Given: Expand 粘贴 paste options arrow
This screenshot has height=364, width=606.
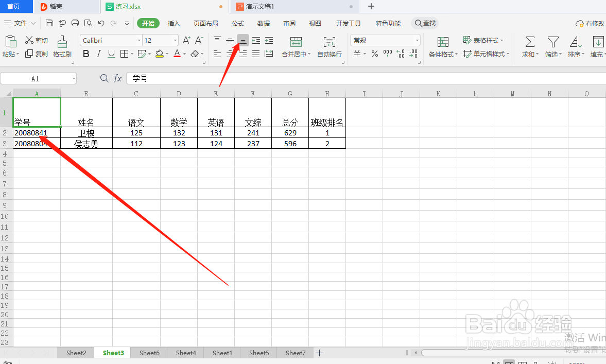Looking at the screenshot, I should [18, 55].
